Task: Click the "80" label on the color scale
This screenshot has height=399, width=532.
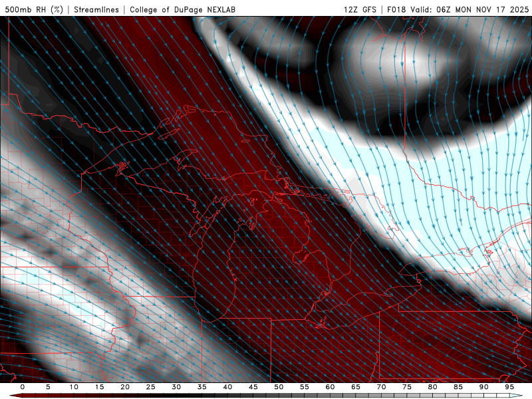Action: click(x=433, y=387)
